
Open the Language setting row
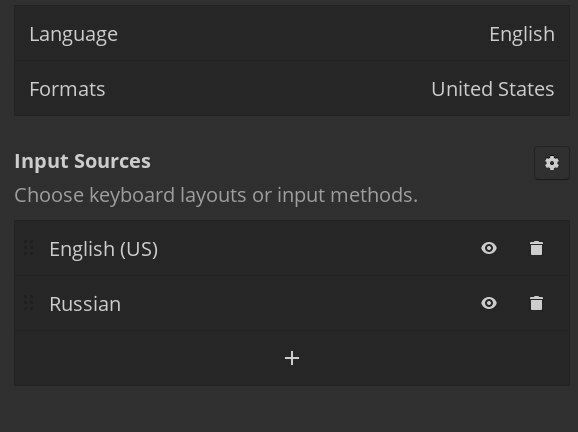tap(292, 34)
